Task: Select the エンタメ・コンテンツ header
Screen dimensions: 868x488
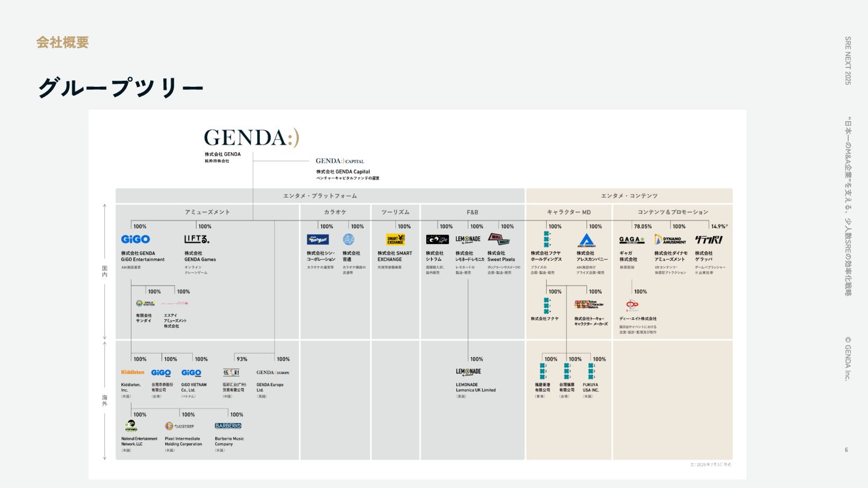Action: [629, 196]
